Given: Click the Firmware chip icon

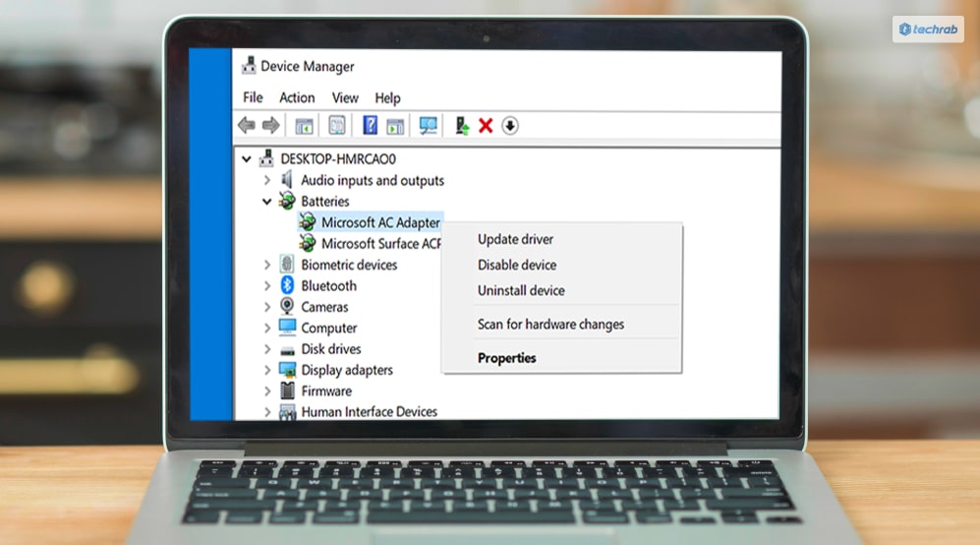Looking at the screenshot, I should tap(287, 391).
